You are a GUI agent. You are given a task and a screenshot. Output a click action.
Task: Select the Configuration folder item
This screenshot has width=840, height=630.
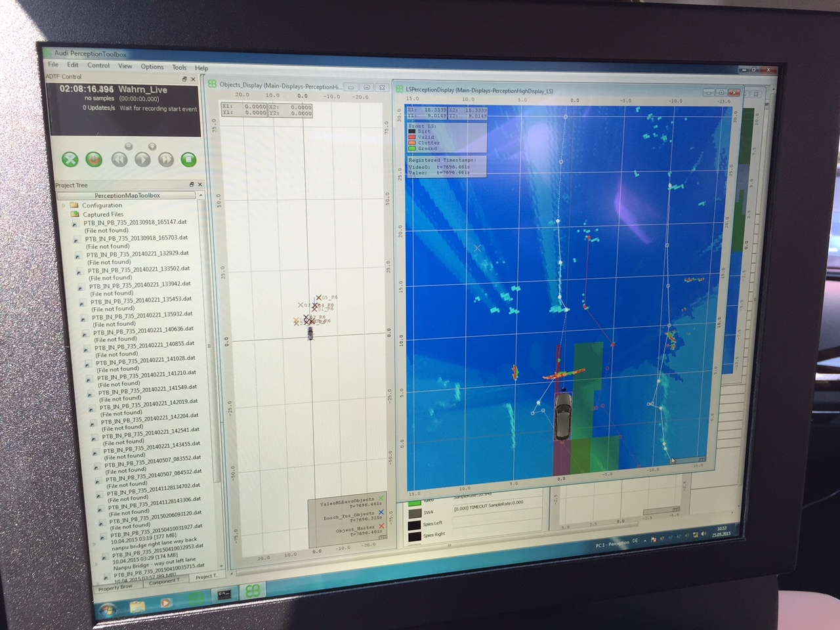(x=102, y=205)
